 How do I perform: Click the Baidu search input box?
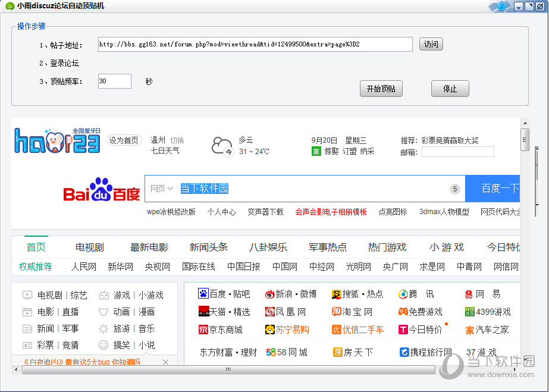pyautogui.click(x=305, y=189)
